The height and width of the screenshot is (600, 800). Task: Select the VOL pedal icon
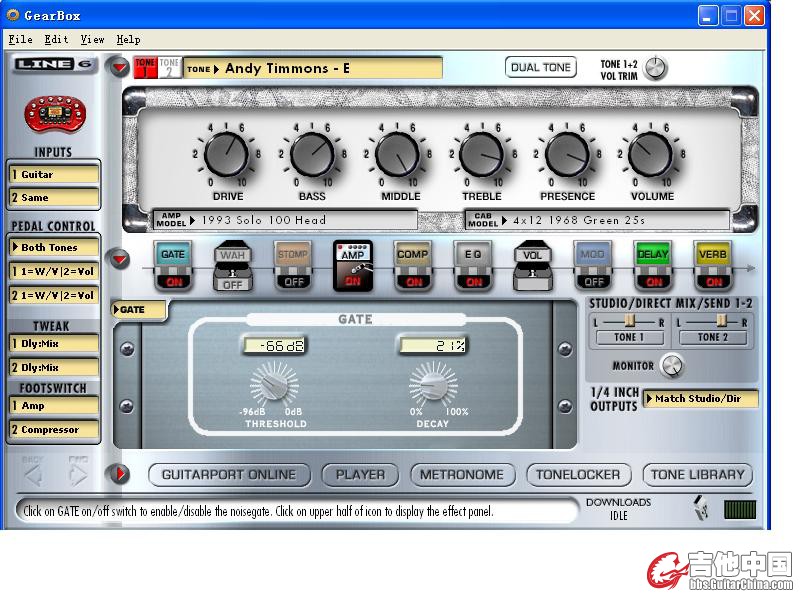pos(533,265)
